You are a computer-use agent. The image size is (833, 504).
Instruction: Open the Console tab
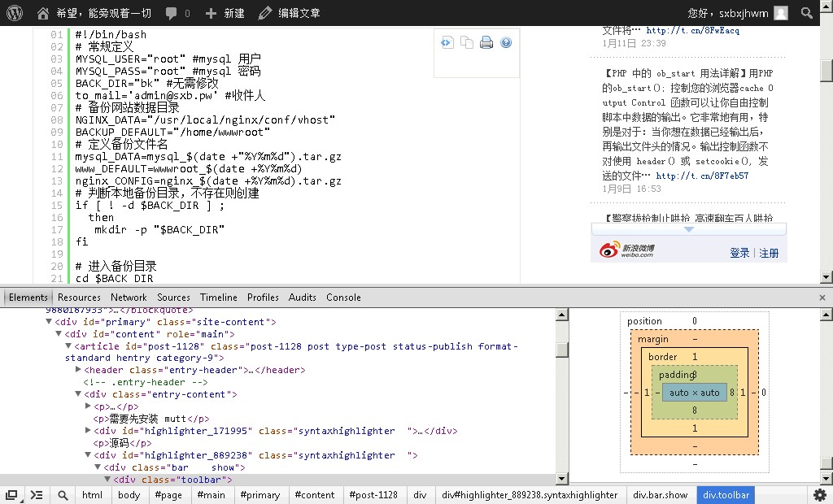click(343, 298)
